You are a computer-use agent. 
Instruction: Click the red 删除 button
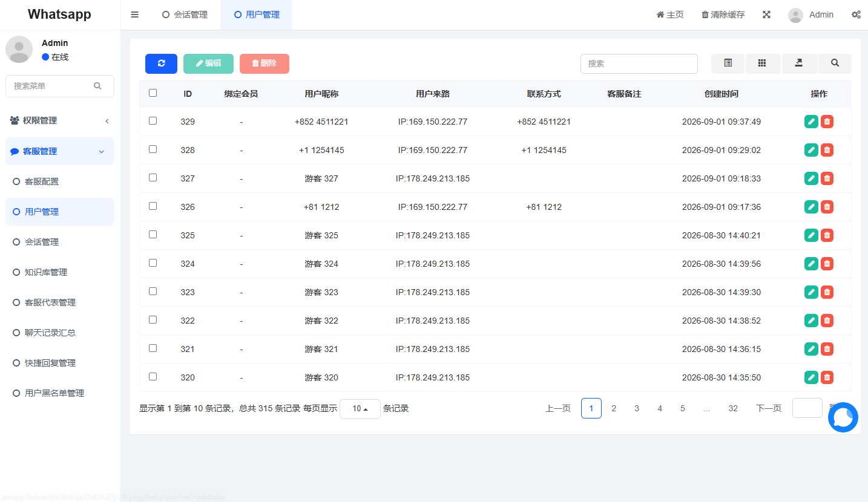265,64
